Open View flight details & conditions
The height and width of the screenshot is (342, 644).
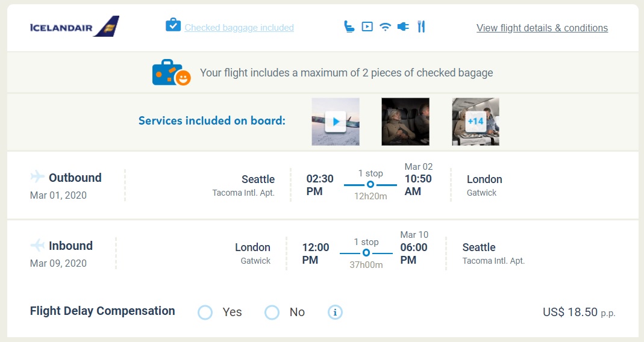point(542,28)
